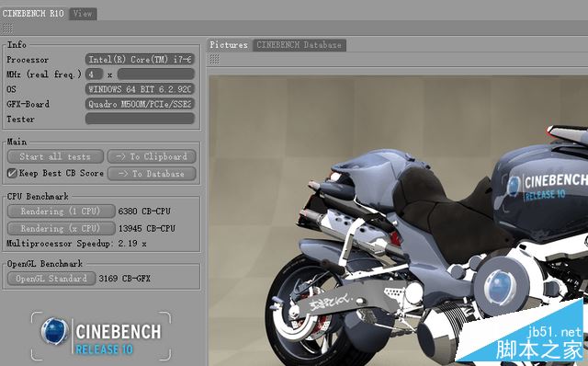Switch to the CINEBENCH Database tab

tap(300, 45)
